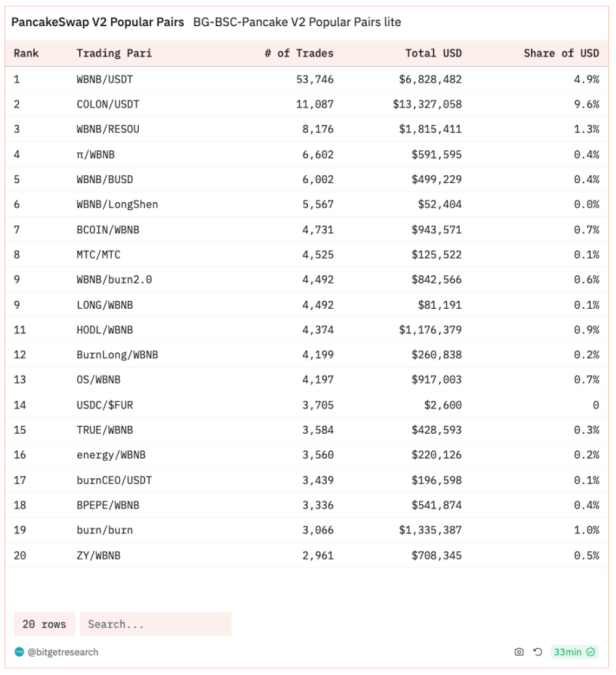Click the refresh query icon

click(x=538, y=652)
